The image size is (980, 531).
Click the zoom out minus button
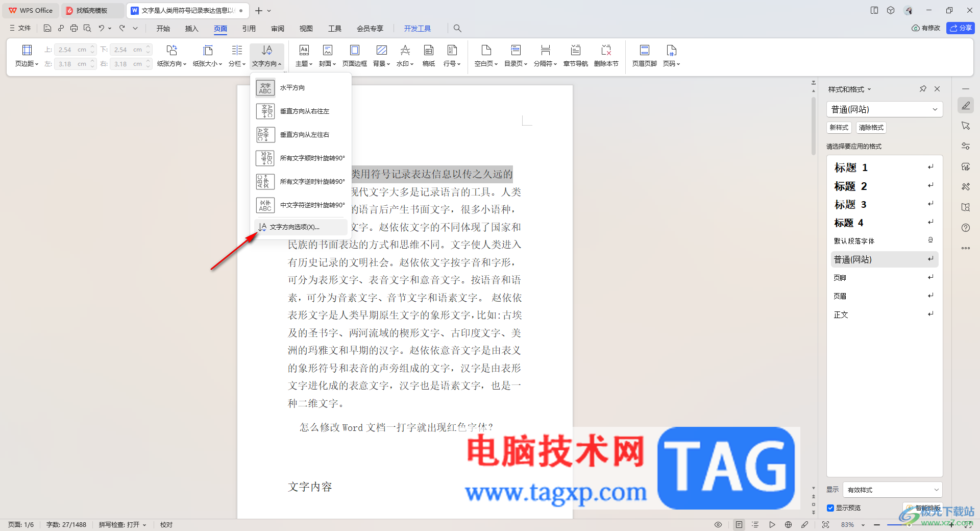coord(877,525)
